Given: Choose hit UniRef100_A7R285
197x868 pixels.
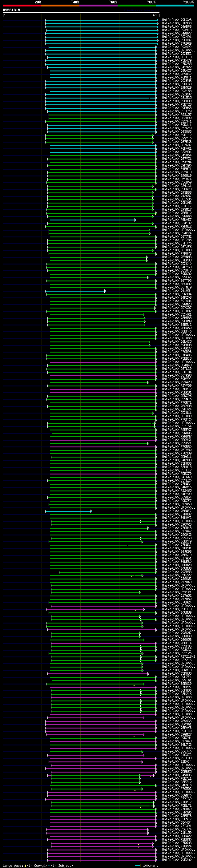Looking at the screenshot, I should pyautogui.click(x=177, y=64).
